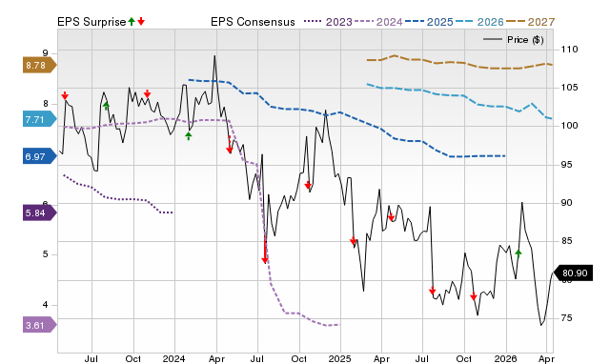This screenshot has height=364, width=610.
Task: Click the 4 EPS axis label
Action: click(45, 305)
